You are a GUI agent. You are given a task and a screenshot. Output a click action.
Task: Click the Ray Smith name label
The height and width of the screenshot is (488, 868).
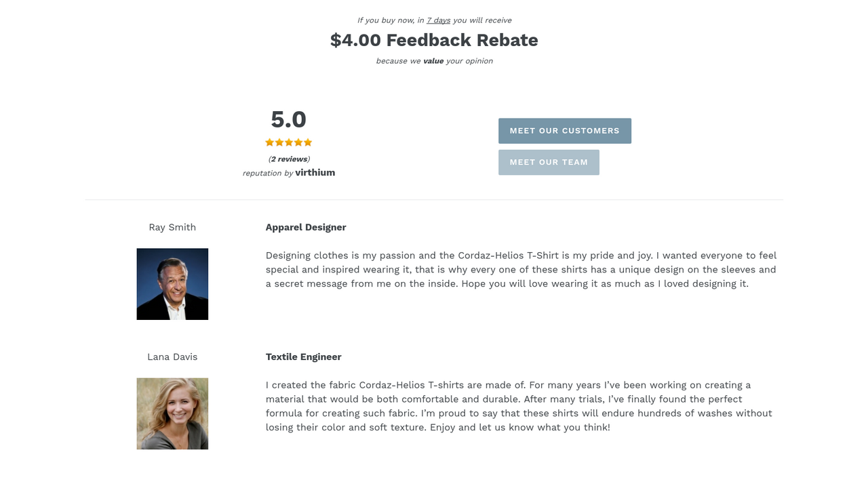172,227
